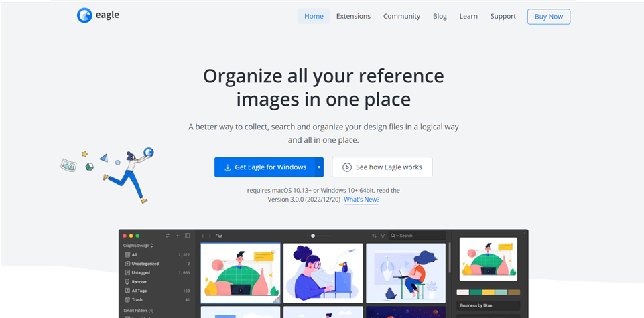Go to the Home nav tab
The height and width of the screenshot is (318, 644).
(314, 17)
